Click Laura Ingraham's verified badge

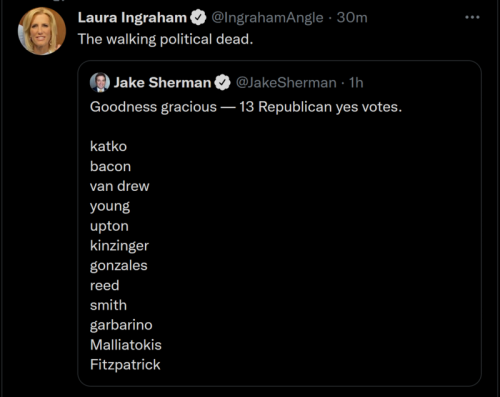198,18
